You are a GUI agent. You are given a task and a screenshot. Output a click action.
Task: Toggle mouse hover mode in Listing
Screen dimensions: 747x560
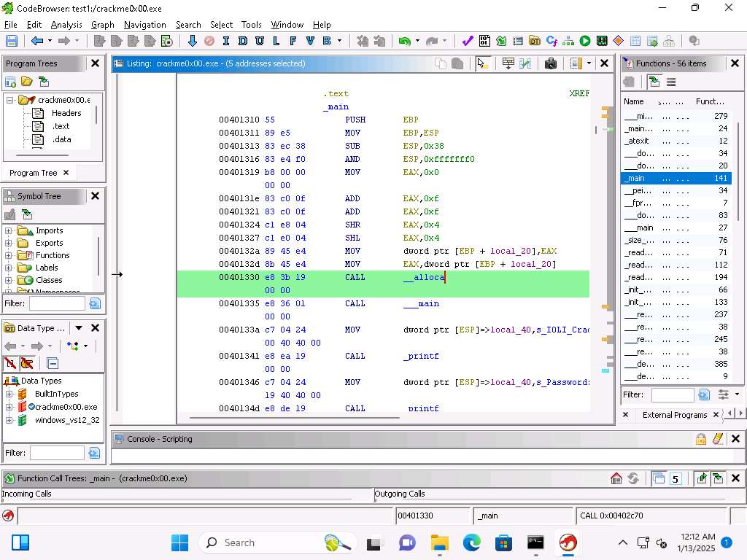tap(482, 63)
